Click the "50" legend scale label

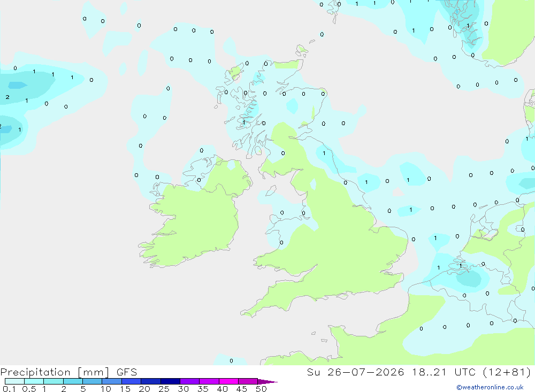pyautogui.click(x=261, y=389)
